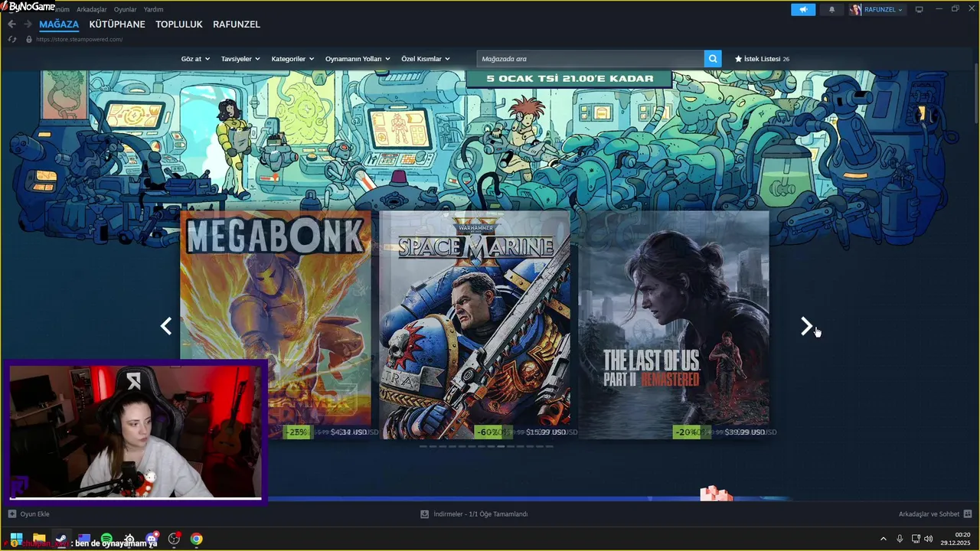Open Google Chrome from taskbar
Screen dimensions: 980x551
(x=197, y=539)
